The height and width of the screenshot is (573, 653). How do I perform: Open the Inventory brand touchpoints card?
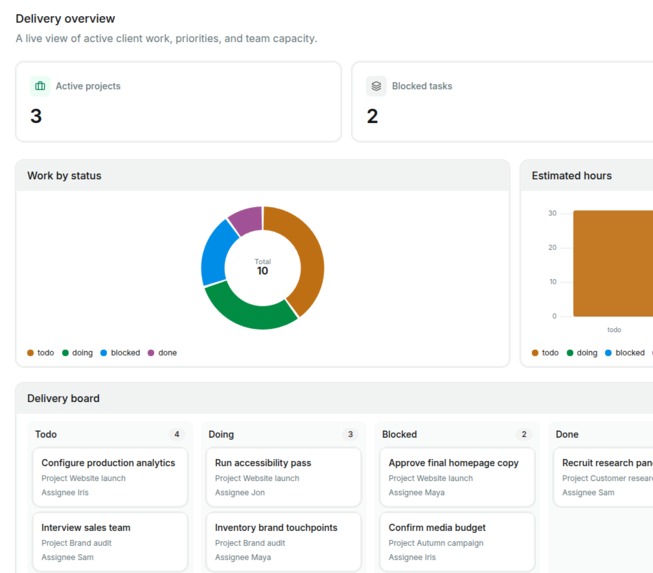pos(284,542)
